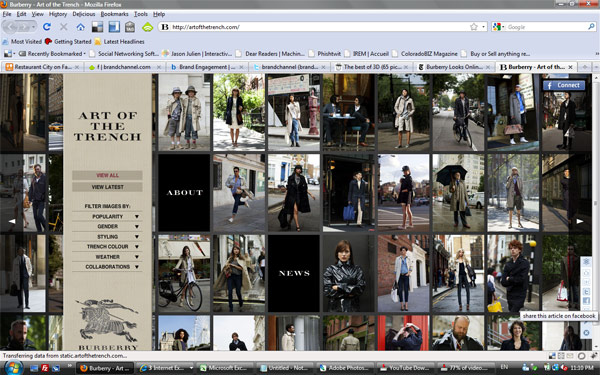Click the Google search magnifier icon
The width and height of the screenshot is (600, 375).
tap(591, 27)
